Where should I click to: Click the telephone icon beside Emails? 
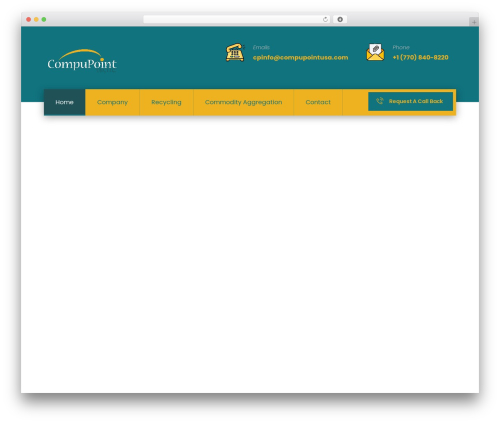coord(235,52)
